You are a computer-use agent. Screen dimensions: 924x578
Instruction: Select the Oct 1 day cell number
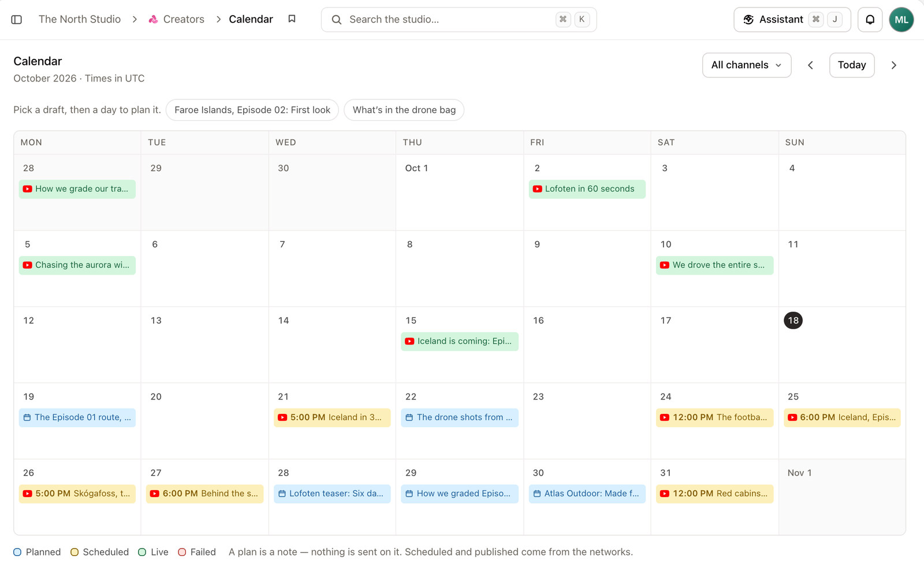click(416, 168)
